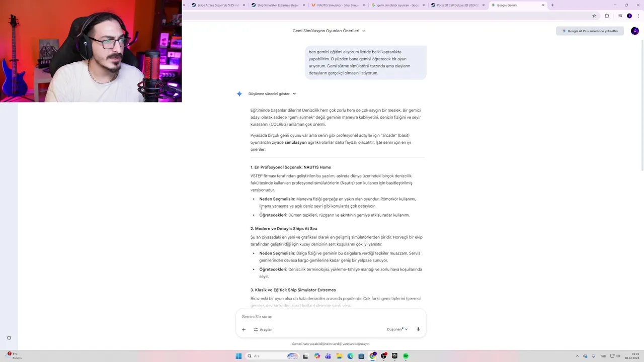Open a new browser tab with the plus button
The width and height of the screenshot is (644, 362).
[552, 5]
